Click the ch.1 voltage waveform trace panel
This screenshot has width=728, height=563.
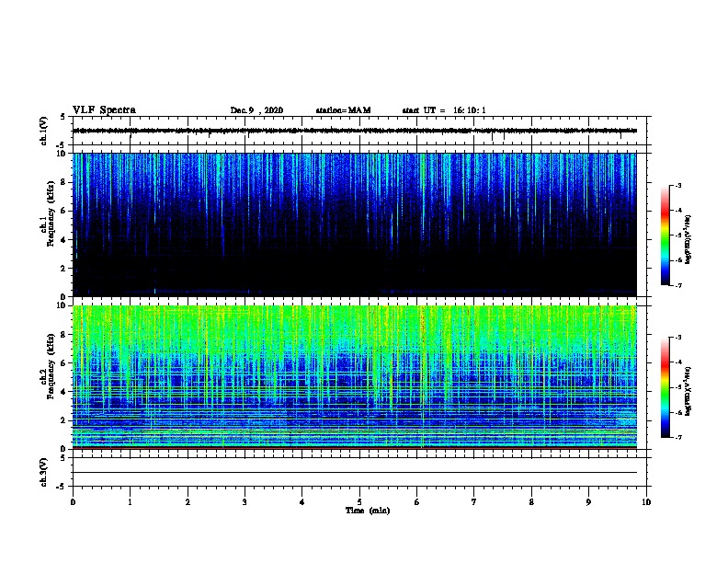point(359,131)
